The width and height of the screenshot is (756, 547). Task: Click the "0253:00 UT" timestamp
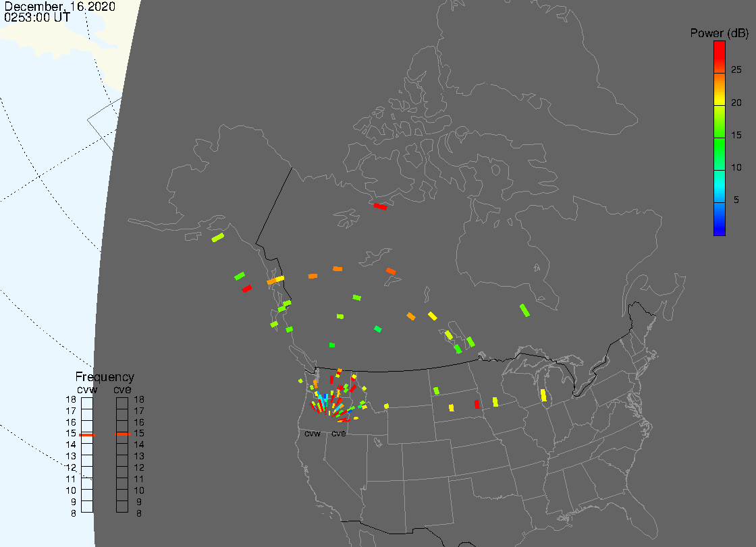pyautogui.click(x=37, y=17)
